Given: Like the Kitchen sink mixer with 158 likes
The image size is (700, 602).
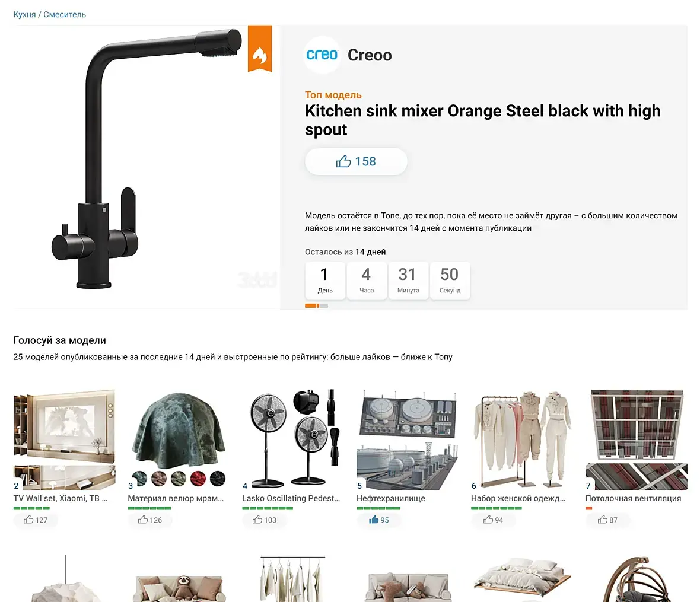Looking at the screenshot, I should pyautogui.click(x=356, y=161).
